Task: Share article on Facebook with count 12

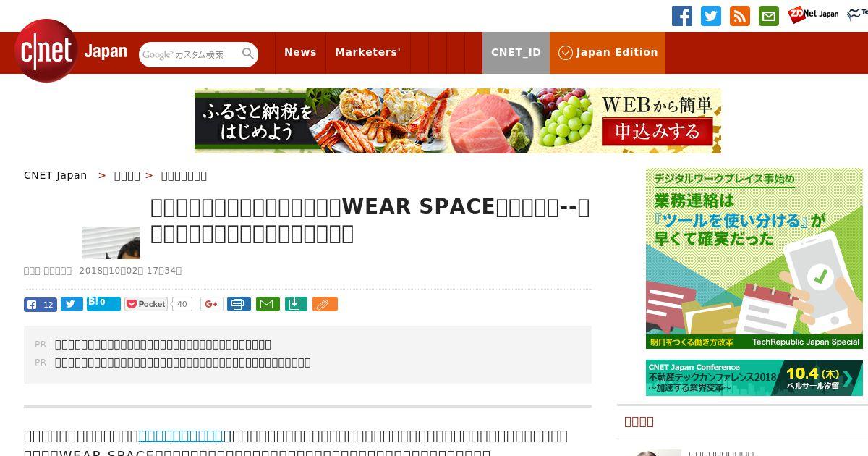Action: [x=41, y=305]
